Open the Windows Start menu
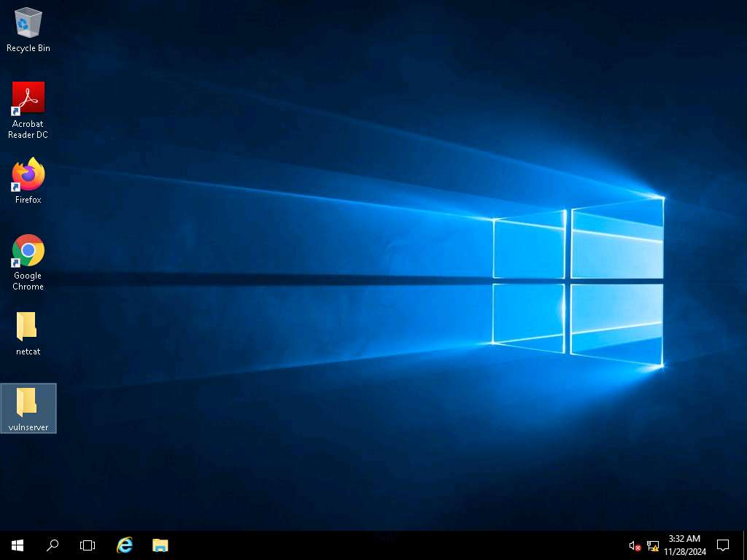This screenshot has width=747, height=560. point(18,545)
